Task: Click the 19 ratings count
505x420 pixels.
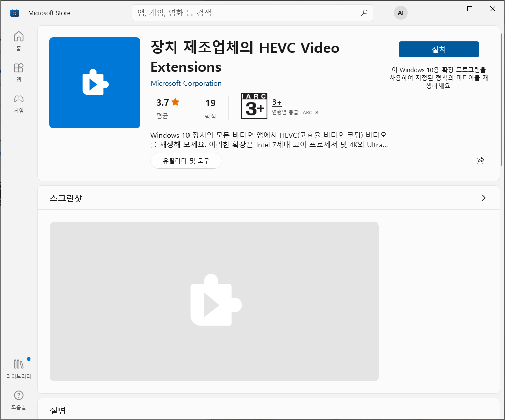Action: 210,103
